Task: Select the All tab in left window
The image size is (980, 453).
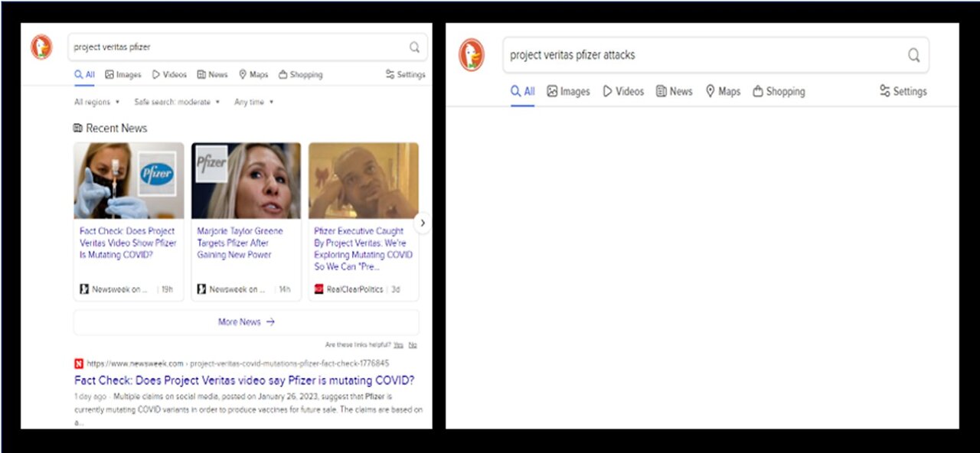Action: click(x=84, y=75)
